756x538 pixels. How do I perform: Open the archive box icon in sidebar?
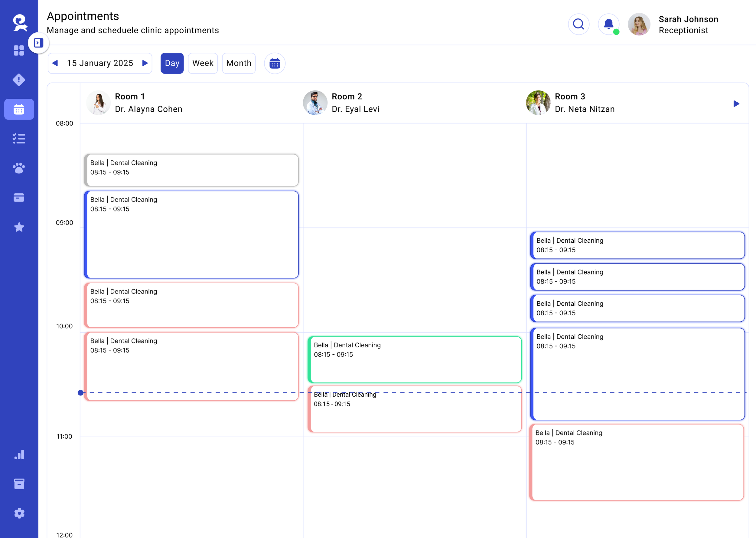(19, 484)
